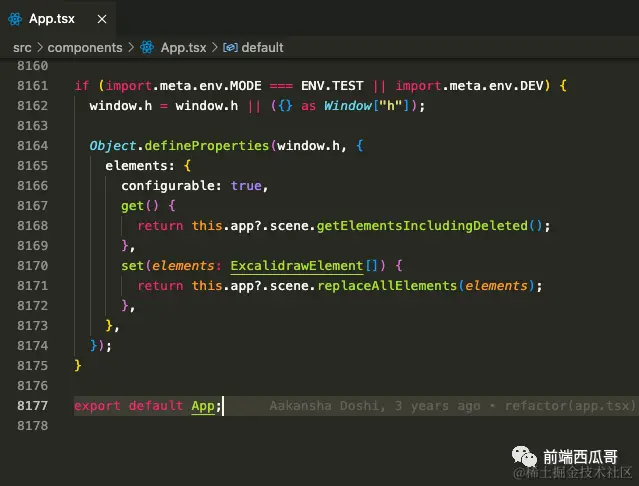
Task: Click replaceAllElements method call
Action: pyautogui.click(x=387, y=286)
